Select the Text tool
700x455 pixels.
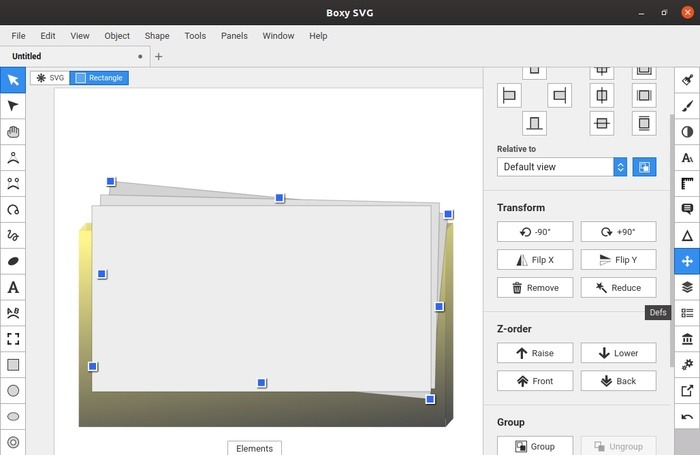[13, 287]
